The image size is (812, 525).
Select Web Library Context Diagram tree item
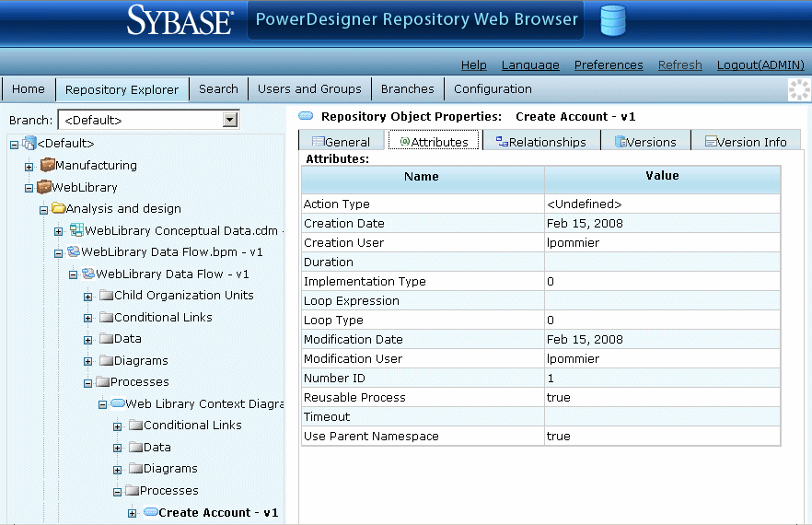[203, 404]
